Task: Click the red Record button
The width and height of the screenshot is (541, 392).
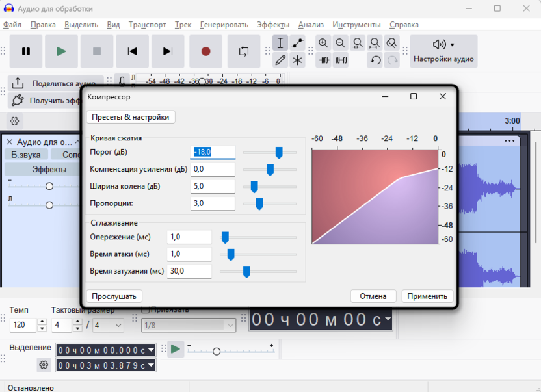Action: click(x=205, y=51)
